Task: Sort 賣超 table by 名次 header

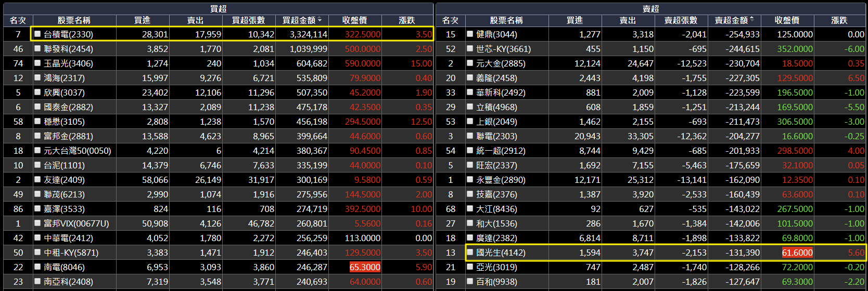Action: point(450,20)
